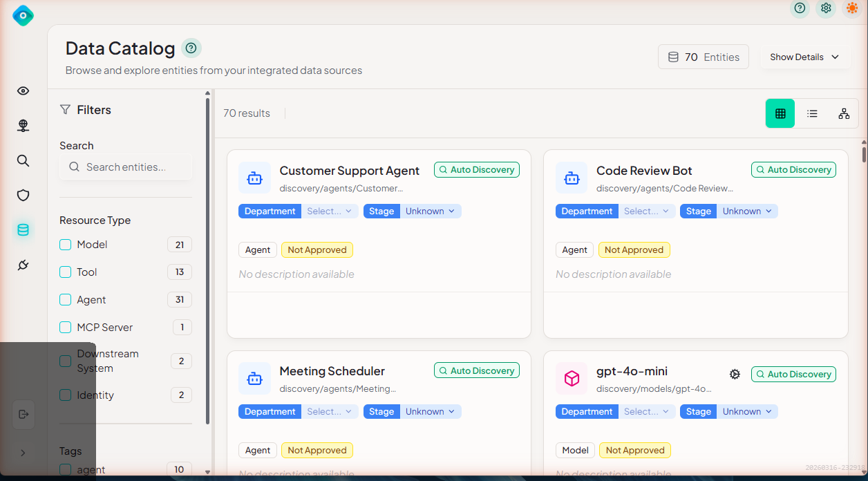Open the eye observability icon in sidebar

point(23,91)
